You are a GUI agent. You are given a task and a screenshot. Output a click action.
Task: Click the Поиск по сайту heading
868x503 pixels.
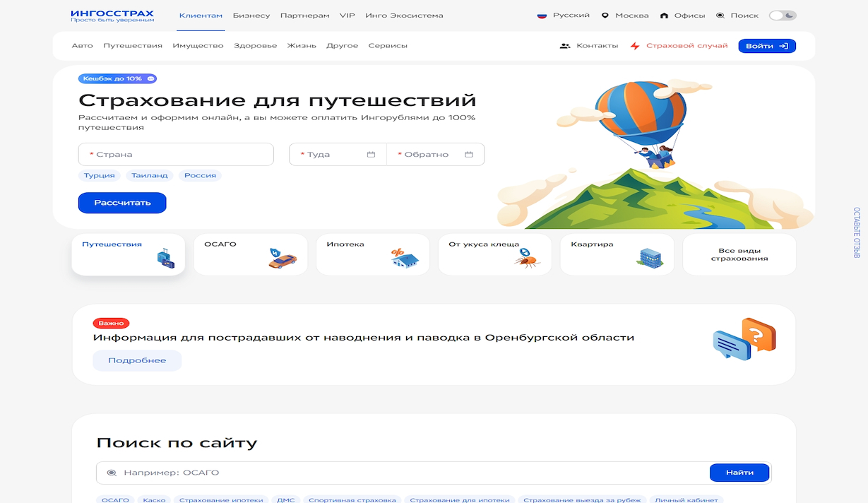pos(177,443)
